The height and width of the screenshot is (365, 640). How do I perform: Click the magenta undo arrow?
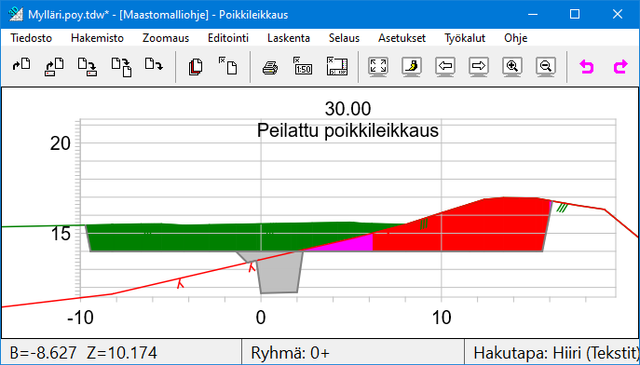587,67
